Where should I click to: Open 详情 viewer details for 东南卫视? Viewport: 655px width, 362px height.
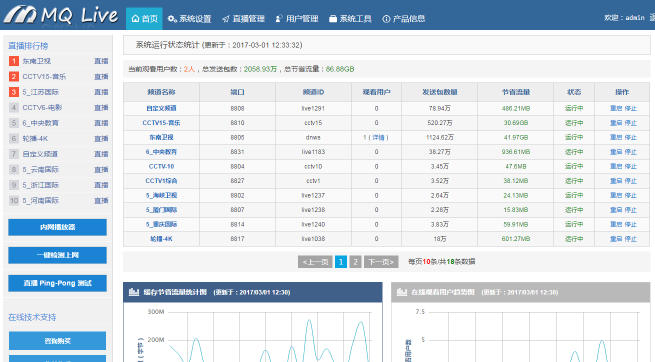[378, 137]
